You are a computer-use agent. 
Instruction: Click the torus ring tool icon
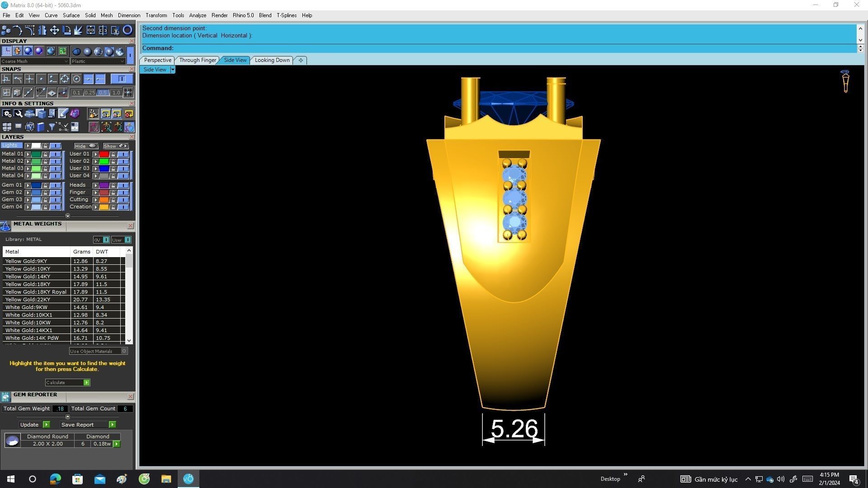pyautogui.click(x=127, y=30)
